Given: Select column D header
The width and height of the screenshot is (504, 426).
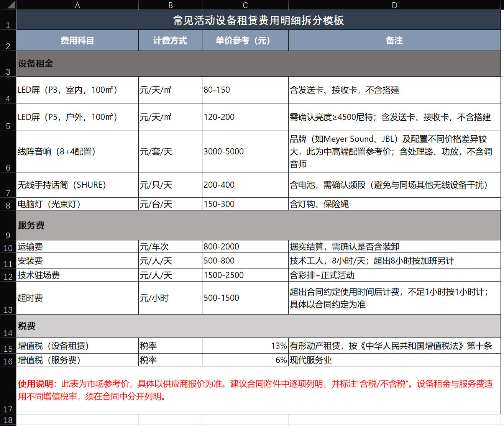Looking at the screenshot, I should pyautogui.click(x=394, y=5).
